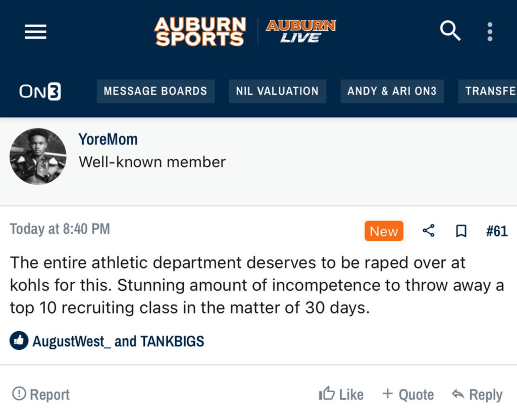Report this post
The height and width of the screenshot is (420, 517).
[x=41, y=394]
